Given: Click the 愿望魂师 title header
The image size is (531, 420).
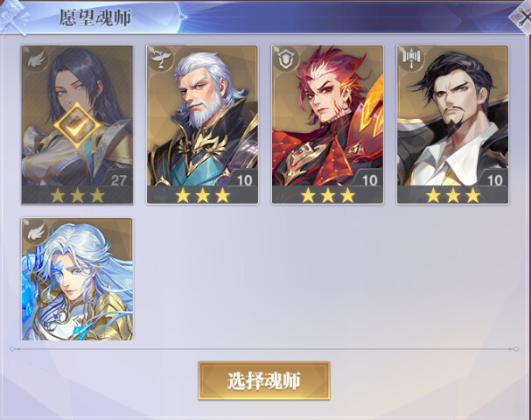Looking at the screenshot, I should click(x=95, y=17).
